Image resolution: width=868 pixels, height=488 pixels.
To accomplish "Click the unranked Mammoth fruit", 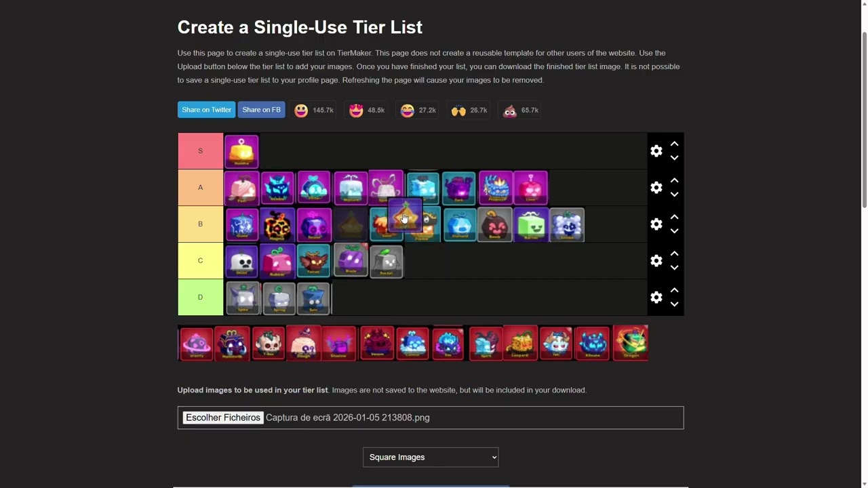I will click(232, 343).
